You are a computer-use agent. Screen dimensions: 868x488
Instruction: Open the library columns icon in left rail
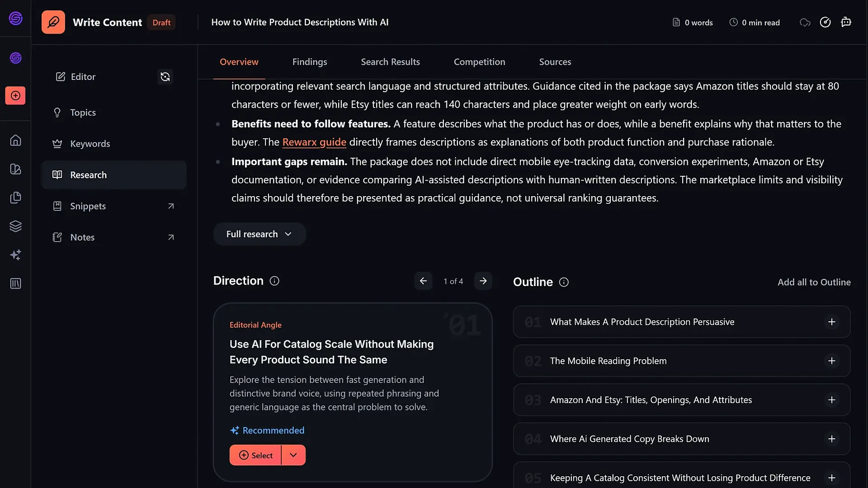click(x=15, y=283)
